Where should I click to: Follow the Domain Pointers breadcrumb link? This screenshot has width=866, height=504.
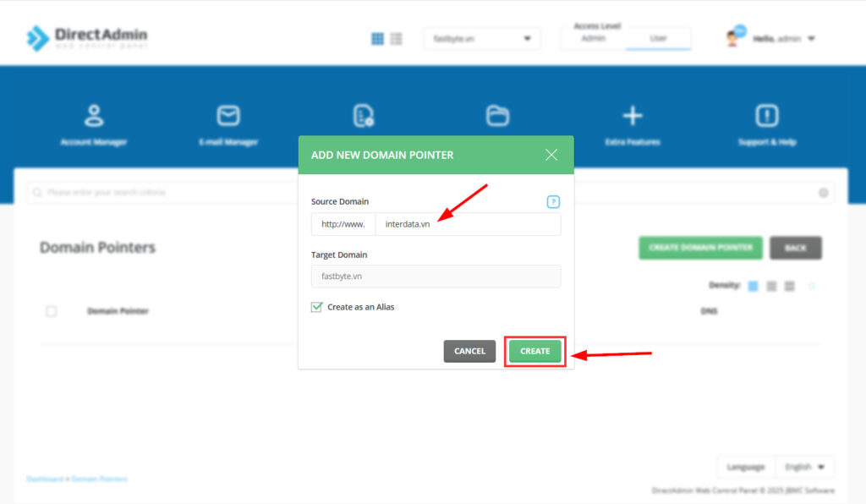(100, 479)
